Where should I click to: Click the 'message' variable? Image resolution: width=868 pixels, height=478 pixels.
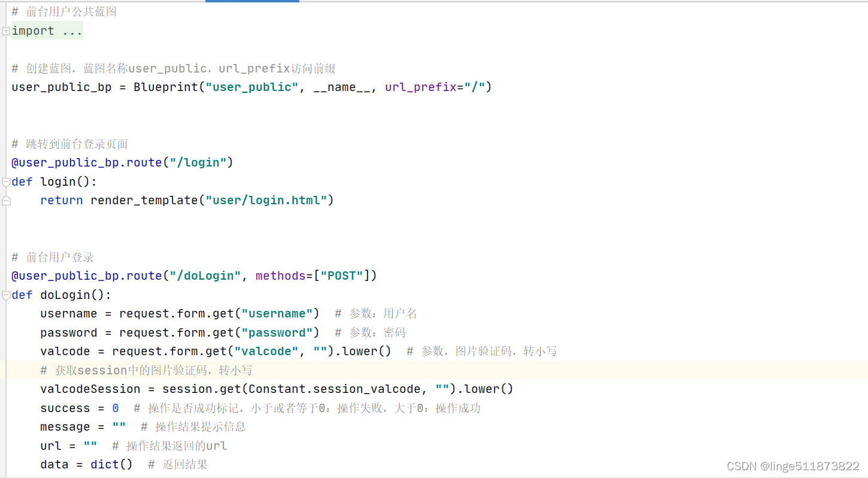point(65,426)
